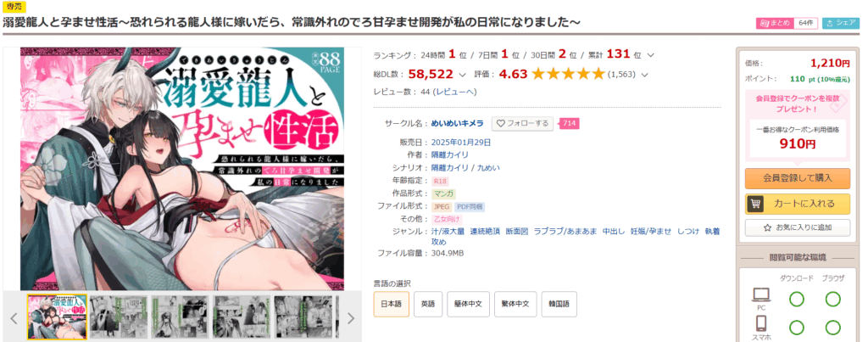This screenshot has width=868, height=342.
Task: Click the シェア share icon
Action: [831, 23]
